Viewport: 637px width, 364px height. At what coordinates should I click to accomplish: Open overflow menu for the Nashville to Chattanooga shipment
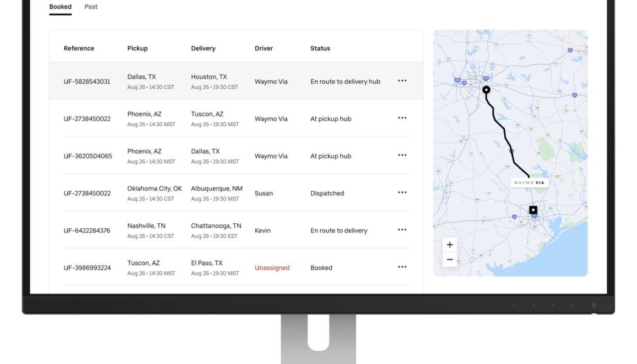pos(402,230)
